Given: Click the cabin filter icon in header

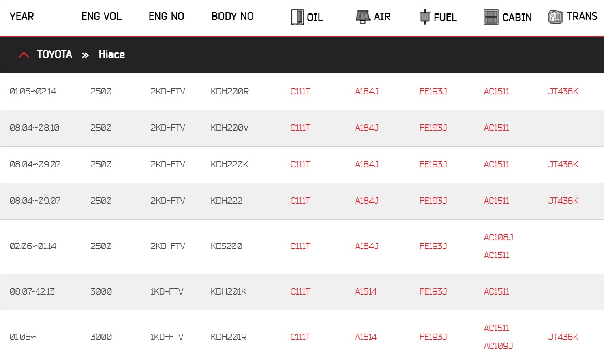Looking at the screenshot, I should (491, 17).
